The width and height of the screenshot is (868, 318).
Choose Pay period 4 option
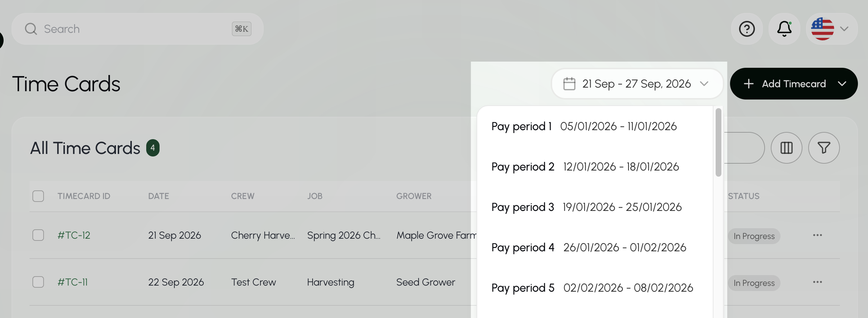click(x=595, y=248)
